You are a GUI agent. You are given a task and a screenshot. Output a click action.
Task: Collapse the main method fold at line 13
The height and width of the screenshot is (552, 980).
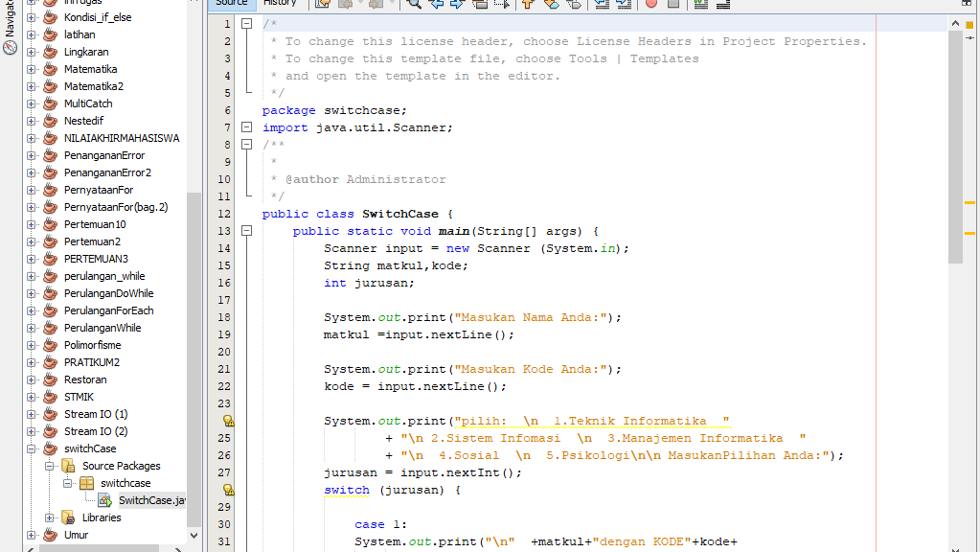247,231
